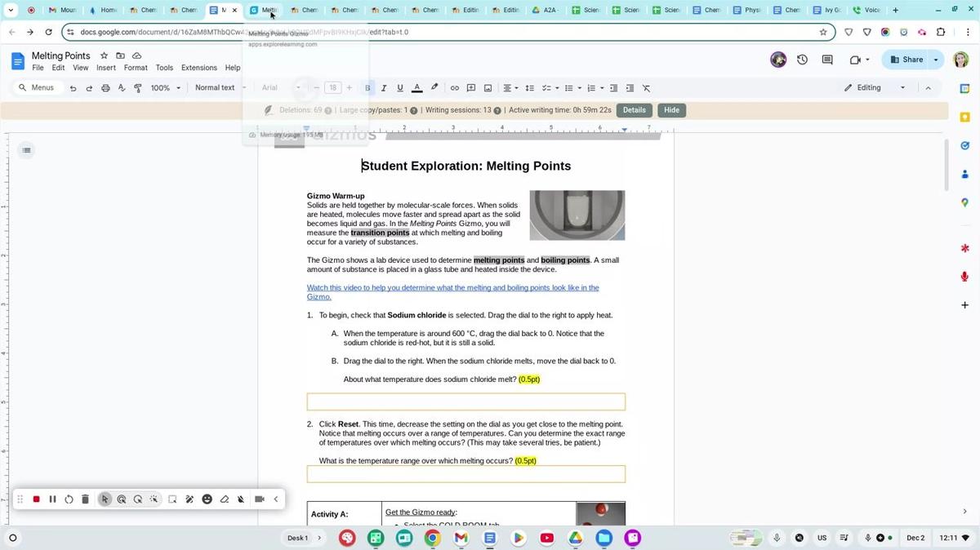The height and width of the screenshot is (550, 980).
Task: Show the document outline icon
Action: pyautogui.click(x=27, y=150)
